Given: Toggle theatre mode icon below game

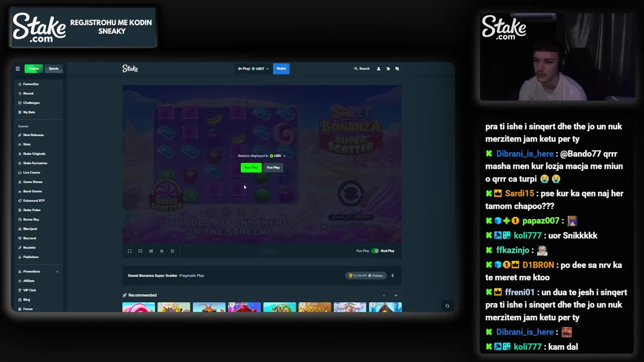Looking at the screenshot, I should 140,251.
